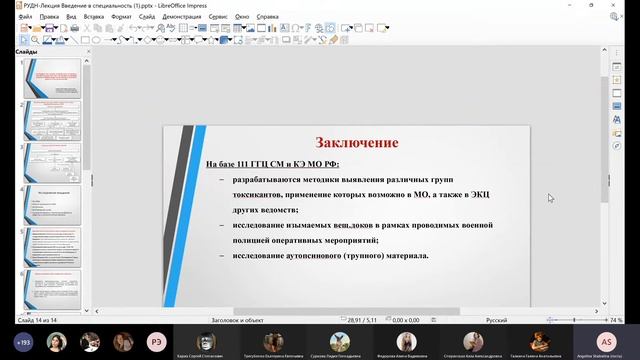Viewport: 640px width, 360px height.
Task: Click the Spelling check icon
Action: click(x=171, y=28)
